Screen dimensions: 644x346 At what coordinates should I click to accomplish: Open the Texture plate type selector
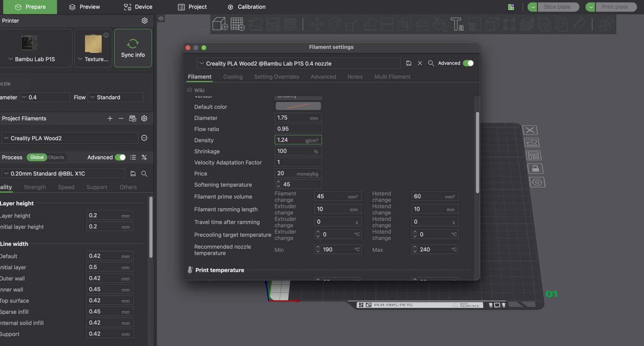[93, 48]
